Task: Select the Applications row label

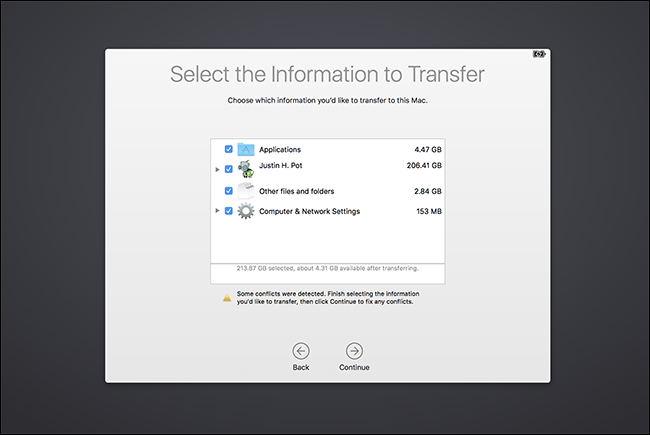Action: point(280,150)
